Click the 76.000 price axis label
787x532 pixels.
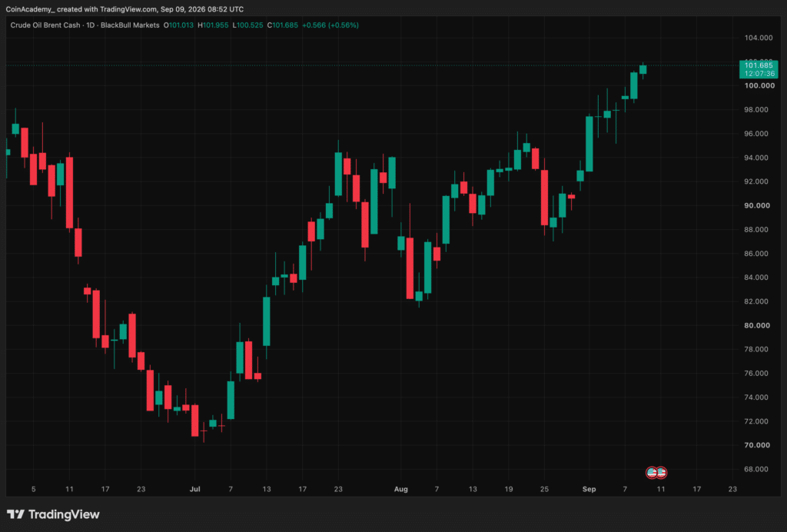[x=756, y=373]
